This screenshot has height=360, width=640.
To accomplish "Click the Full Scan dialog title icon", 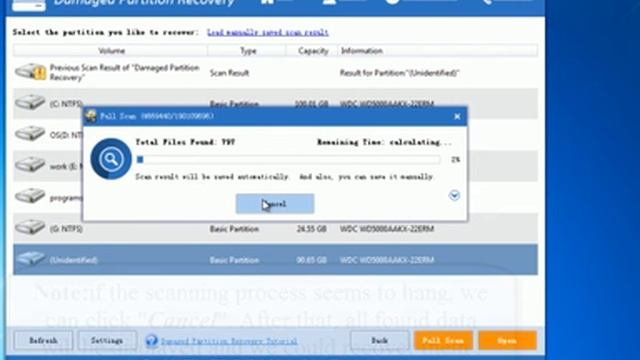I will tap(90, 116).
